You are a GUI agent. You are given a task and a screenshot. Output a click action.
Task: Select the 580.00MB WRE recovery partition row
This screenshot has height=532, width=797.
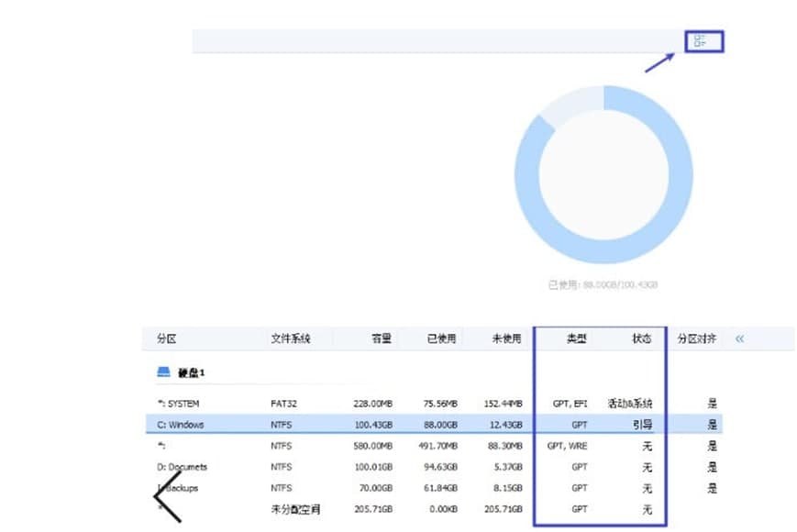(434, 446)
